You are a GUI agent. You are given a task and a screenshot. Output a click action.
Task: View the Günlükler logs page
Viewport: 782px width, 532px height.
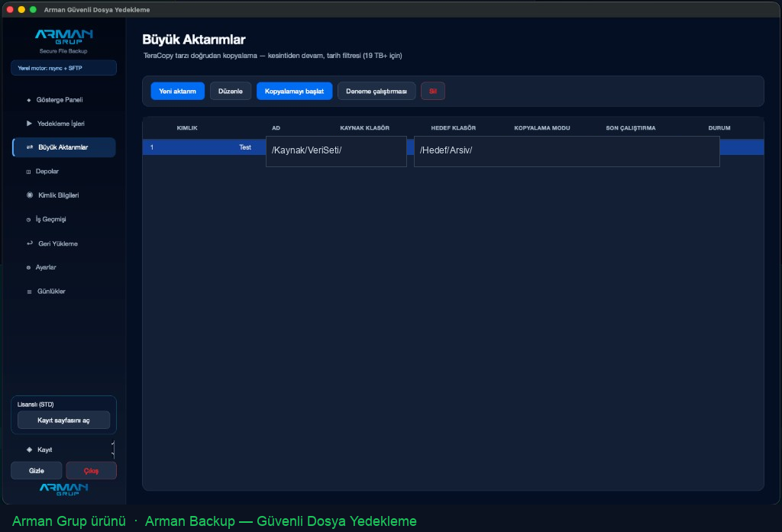[64, 291]
